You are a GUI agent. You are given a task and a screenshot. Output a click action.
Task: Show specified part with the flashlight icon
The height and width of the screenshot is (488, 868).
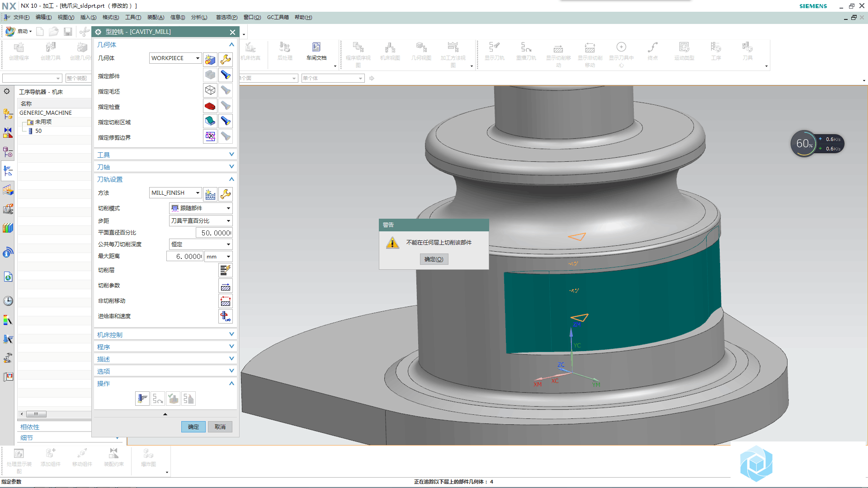(226, 75)
